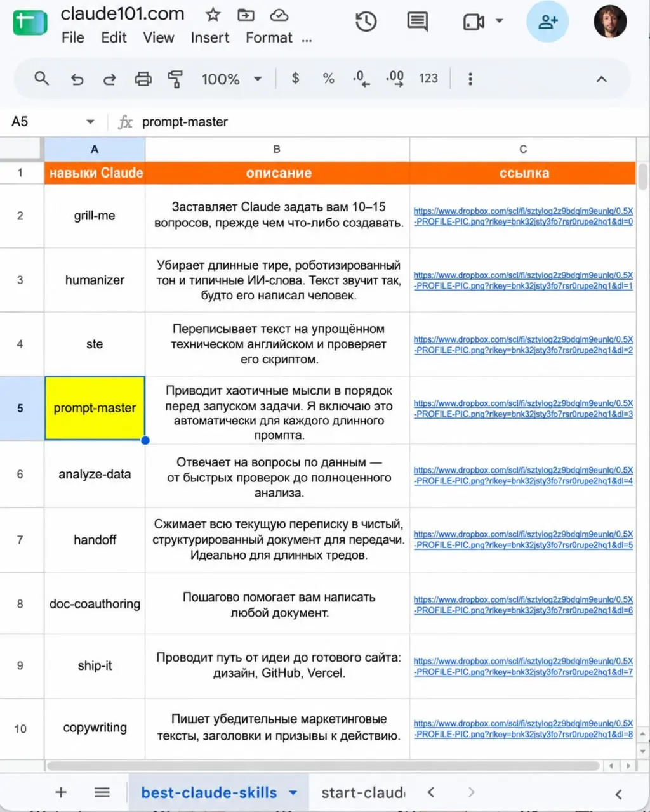650x812 pixels.
Task: Select the analyze-data cell
Action: coord(95,474)
